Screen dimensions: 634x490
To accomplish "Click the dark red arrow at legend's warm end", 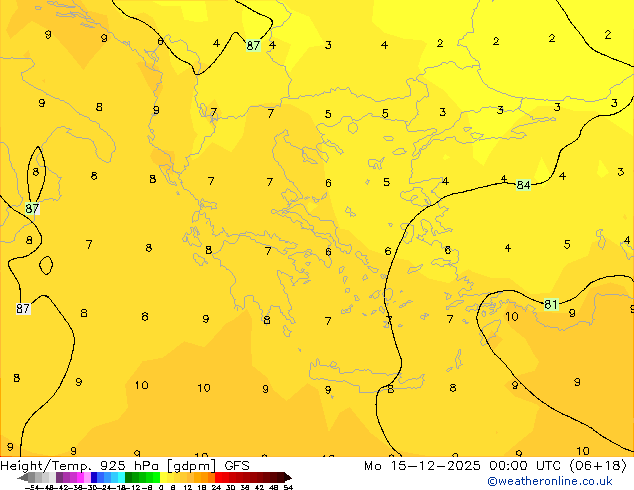I will point(288,477).
